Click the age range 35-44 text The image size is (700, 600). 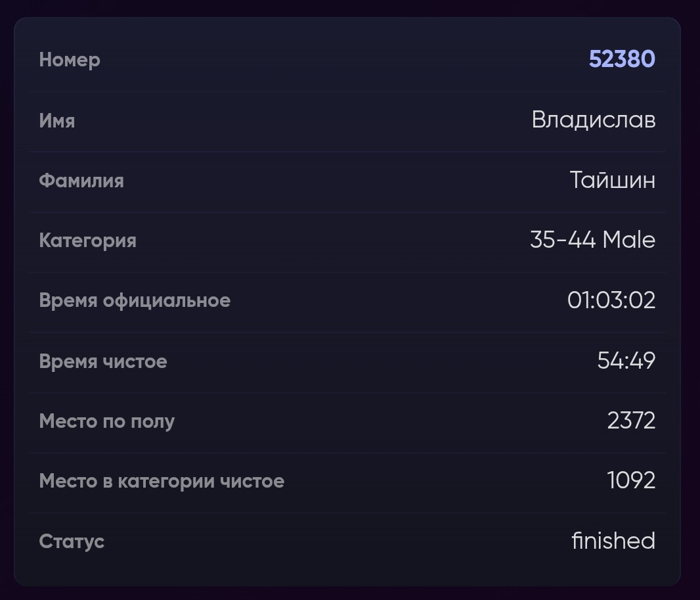tap(563, 240)
